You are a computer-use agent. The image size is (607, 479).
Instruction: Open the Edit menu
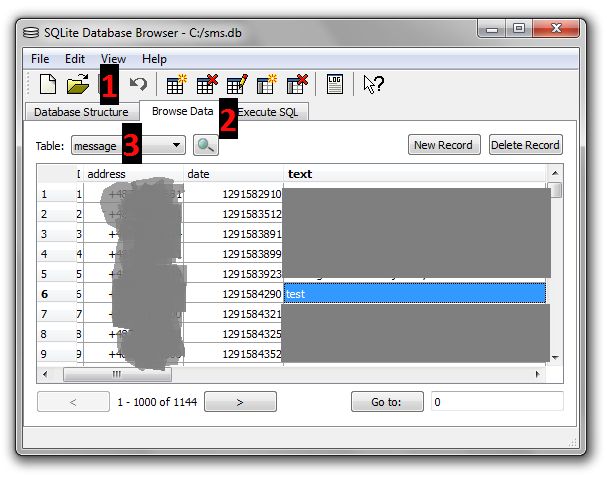(x=74, y=59)
